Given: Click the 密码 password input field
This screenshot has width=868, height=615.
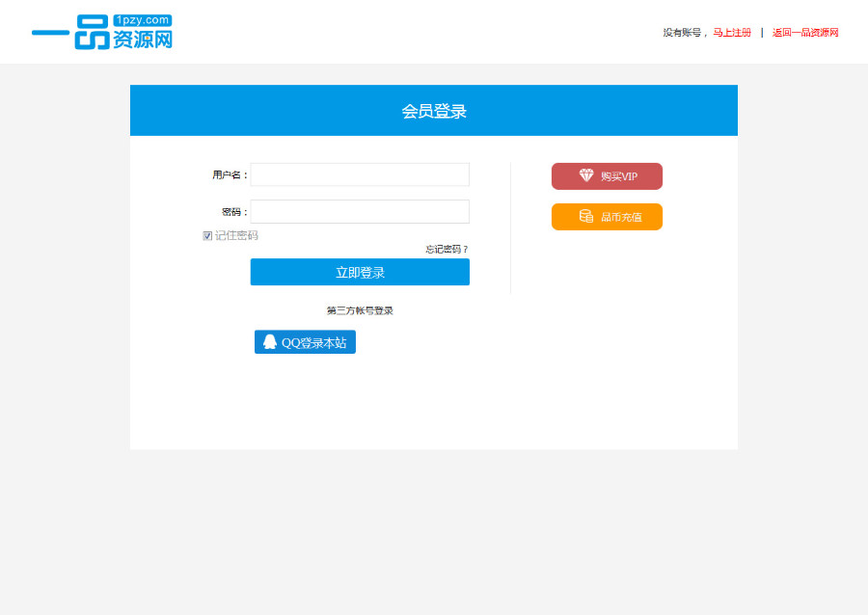Looking at the screenshot, I should (359, 211).
